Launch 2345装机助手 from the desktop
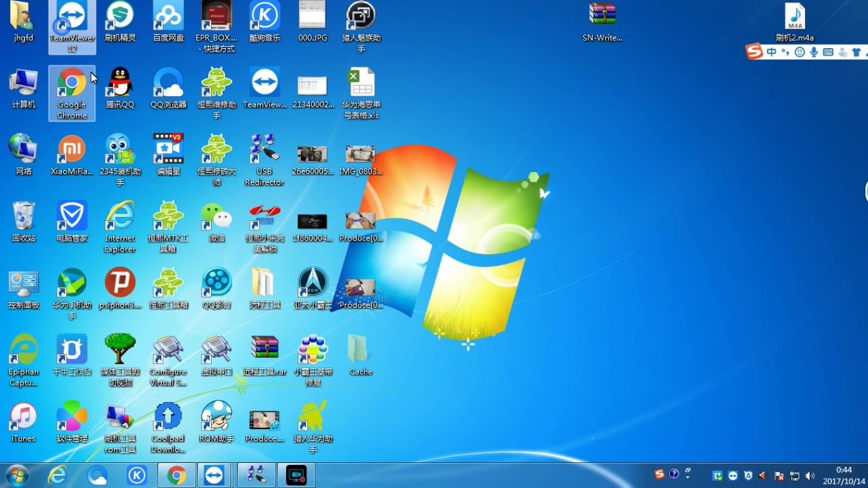 click(x=120, y=160)
